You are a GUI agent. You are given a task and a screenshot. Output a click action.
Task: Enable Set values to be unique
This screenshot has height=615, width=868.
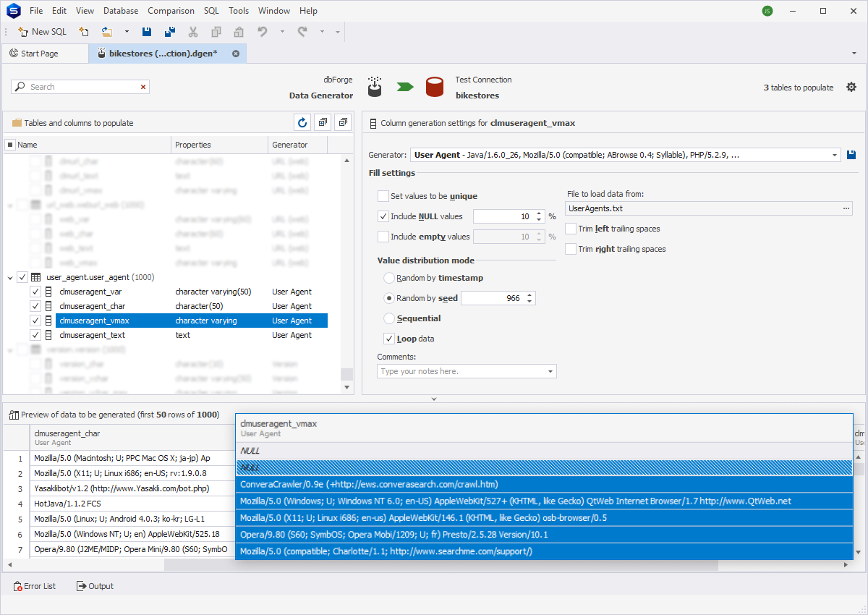[383, 196]
